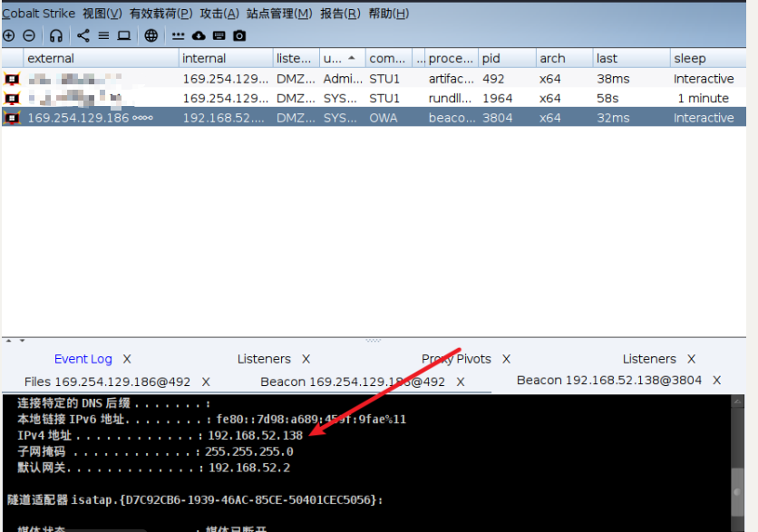The image size is (758, 532).
Task: Open the 帮助(H) menu
Action: 389,14
